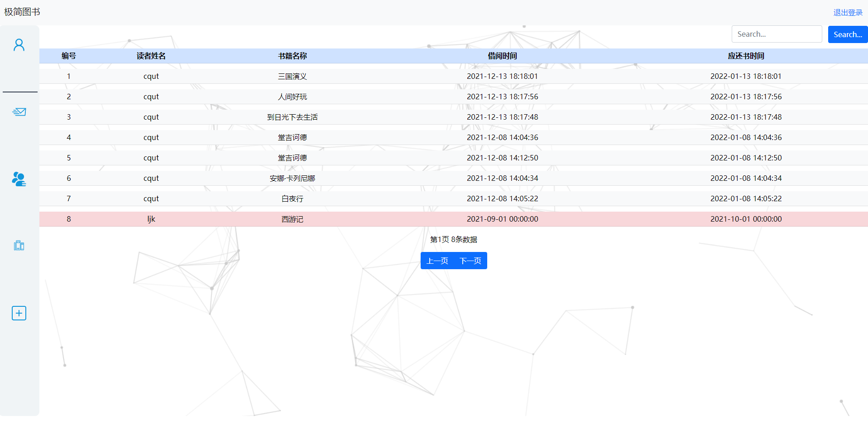
Task: Select the book title 白夜行
Action: 293,198
